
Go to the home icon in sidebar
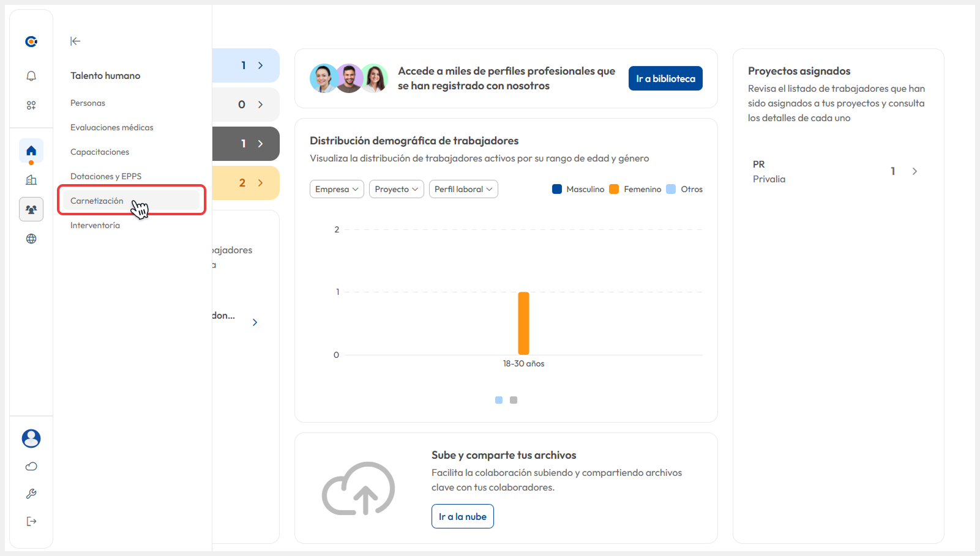31,150
